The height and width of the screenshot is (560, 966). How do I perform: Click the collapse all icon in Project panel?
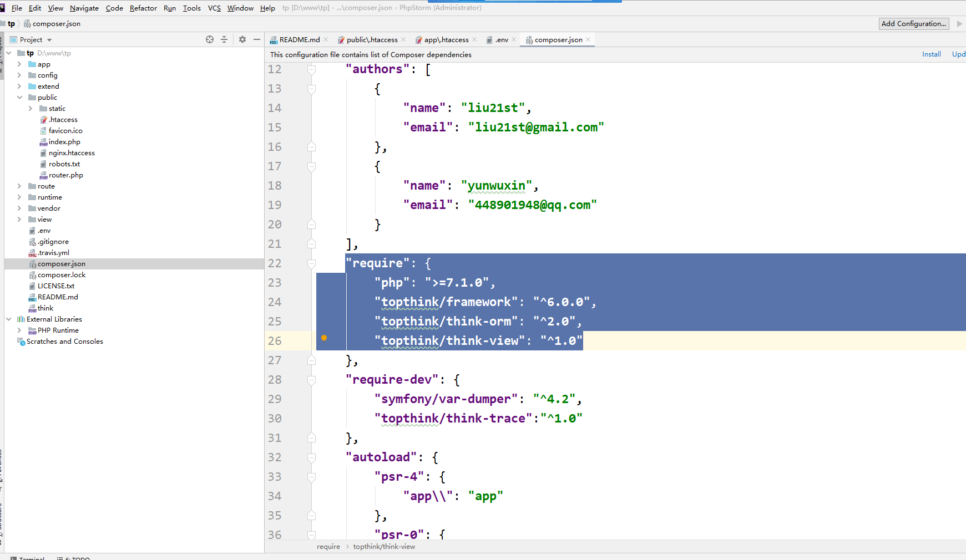pyautogui.click(x=224, y=39)
